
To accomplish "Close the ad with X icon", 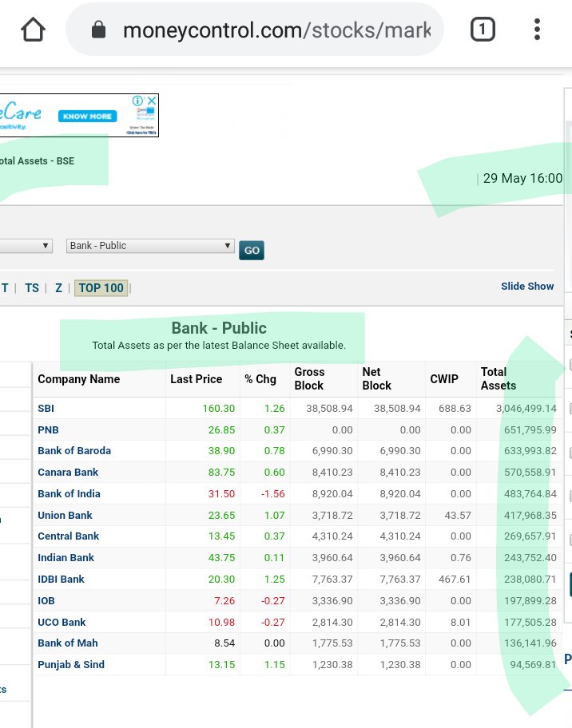I will [152, 101].
